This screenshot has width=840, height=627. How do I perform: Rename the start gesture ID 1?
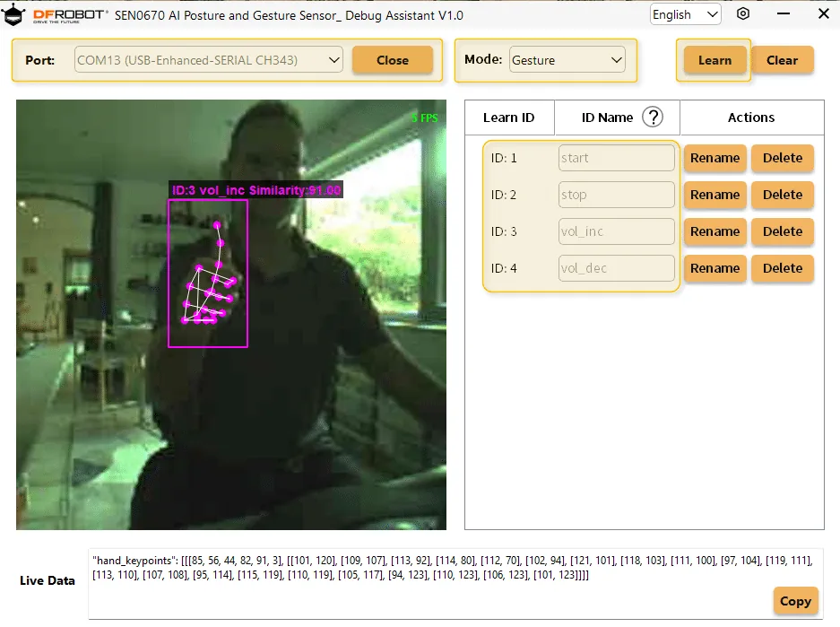pos(714,158)
